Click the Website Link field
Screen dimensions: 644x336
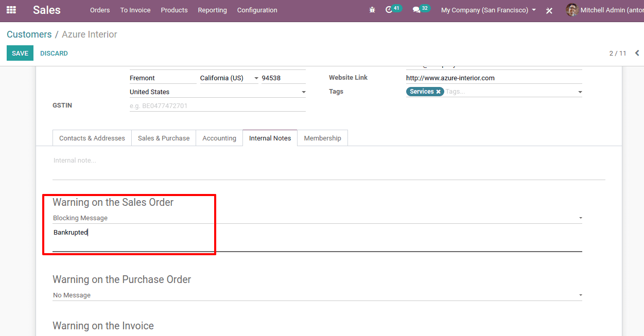tap(494, 78)
